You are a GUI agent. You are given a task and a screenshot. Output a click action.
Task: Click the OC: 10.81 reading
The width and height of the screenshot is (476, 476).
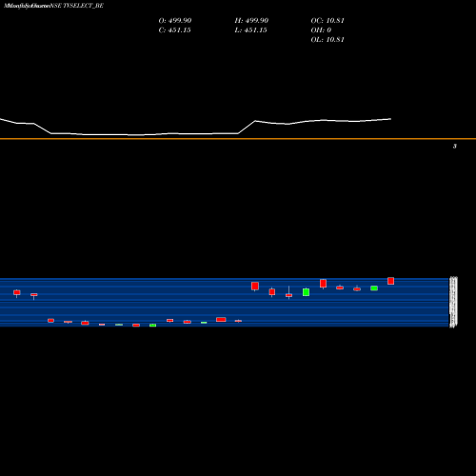[x=327, y=21]
